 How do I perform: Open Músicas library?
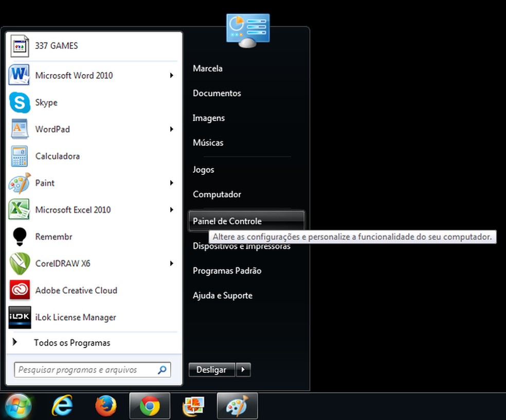[x=208, y=142]
